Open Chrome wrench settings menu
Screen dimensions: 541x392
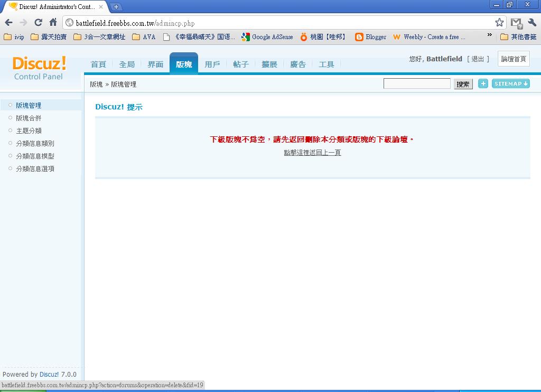coord(532,22)
